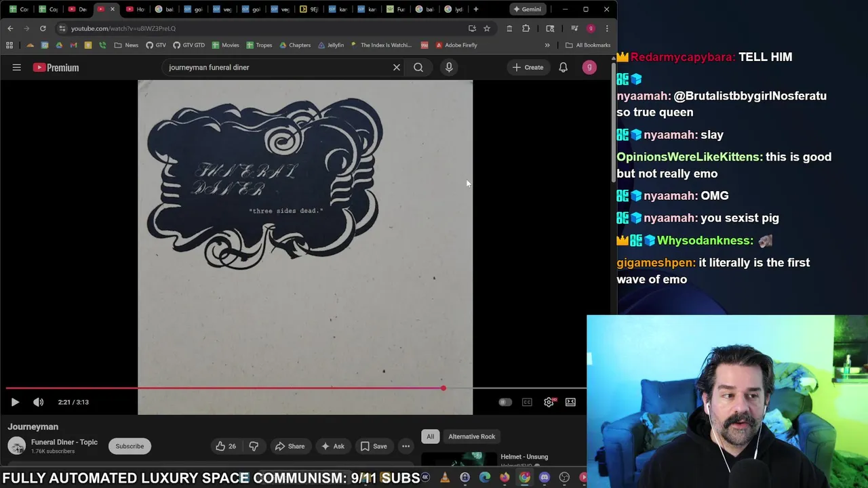Select the Alternative Rock chip
The image size is (868, 488).
tap(472, 436)
